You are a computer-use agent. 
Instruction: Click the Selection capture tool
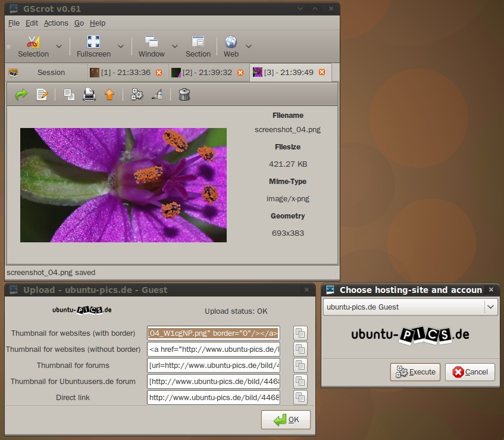point(33,46)
